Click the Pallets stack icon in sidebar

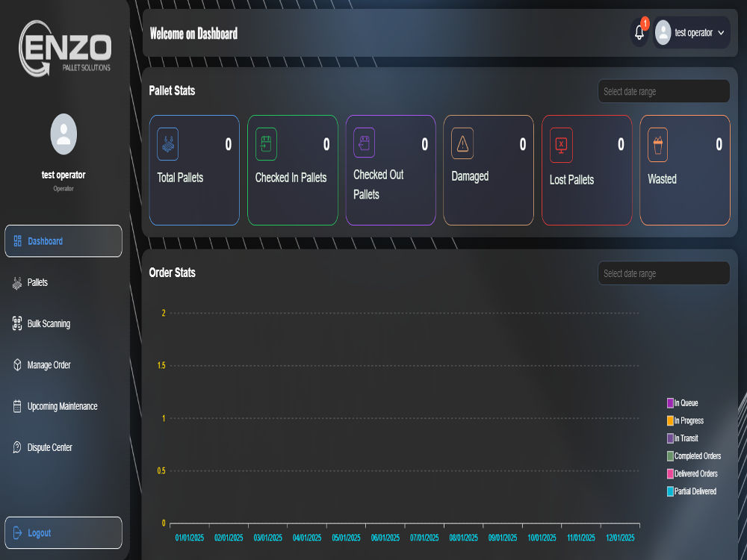click(x=17, y=283)
